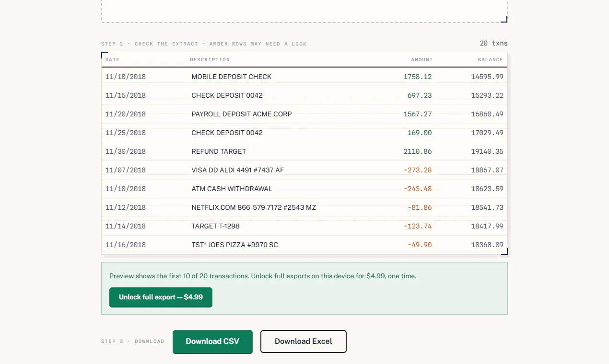Click amount -81.86
The width and height of the screenshot is (609, 364).
point(420,207)
